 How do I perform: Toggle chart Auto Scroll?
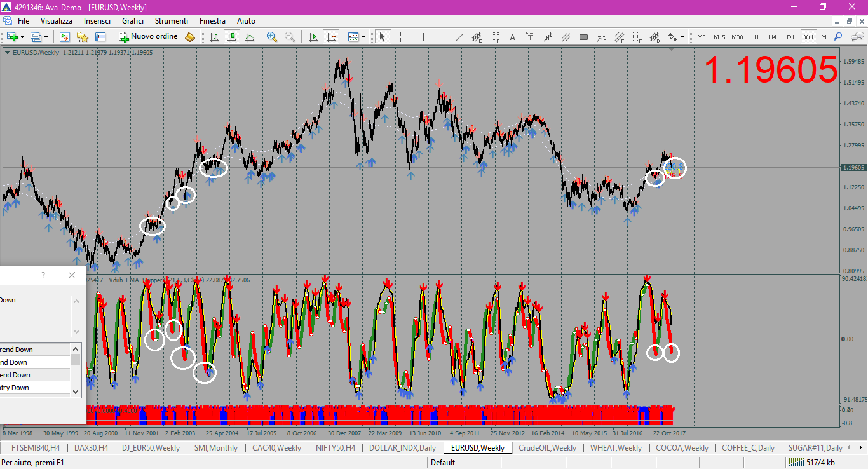[x=313, y=37]
